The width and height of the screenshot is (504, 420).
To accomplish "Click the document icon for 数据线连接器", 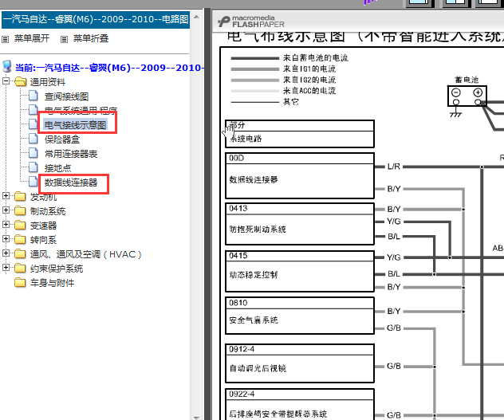I will click(33, 182).
